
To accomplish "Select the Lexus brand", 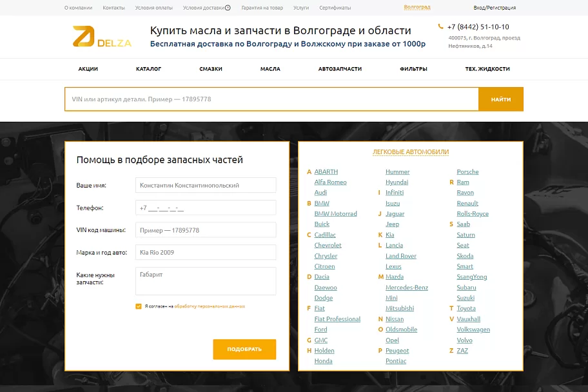I will pyautogui.click(x=393, y=266).
